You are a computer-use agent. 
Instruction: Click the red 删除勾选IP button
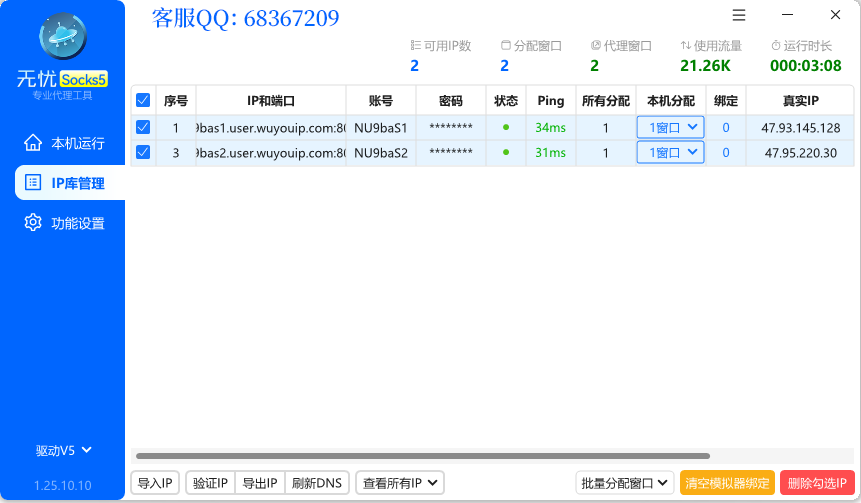tap(817, 483)
